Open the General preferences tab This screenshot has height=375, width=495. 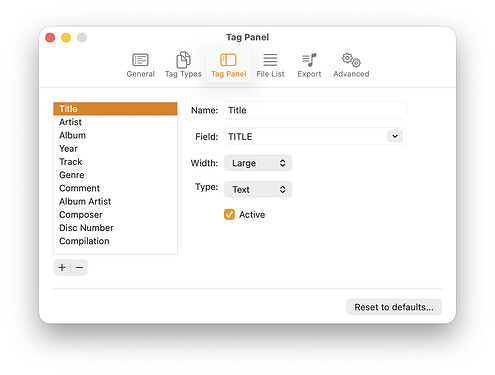(x=140, y=65)
